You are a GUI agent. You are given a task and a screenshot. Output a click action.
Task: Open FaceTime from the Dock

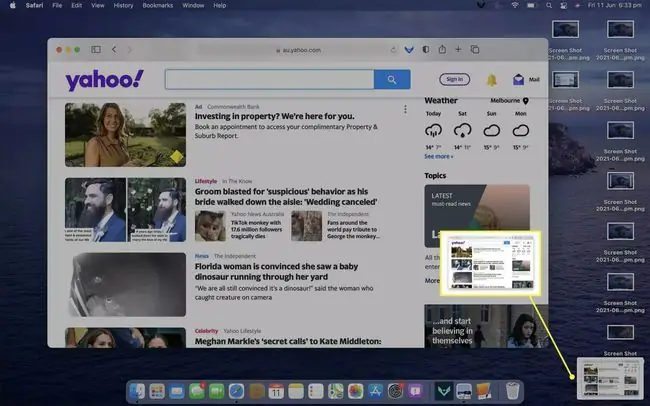(216, 391)
